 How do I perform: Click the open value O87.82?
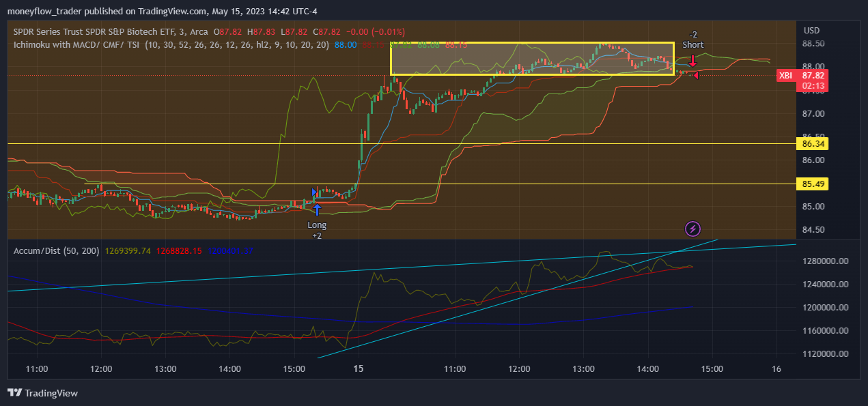(229, 32)
